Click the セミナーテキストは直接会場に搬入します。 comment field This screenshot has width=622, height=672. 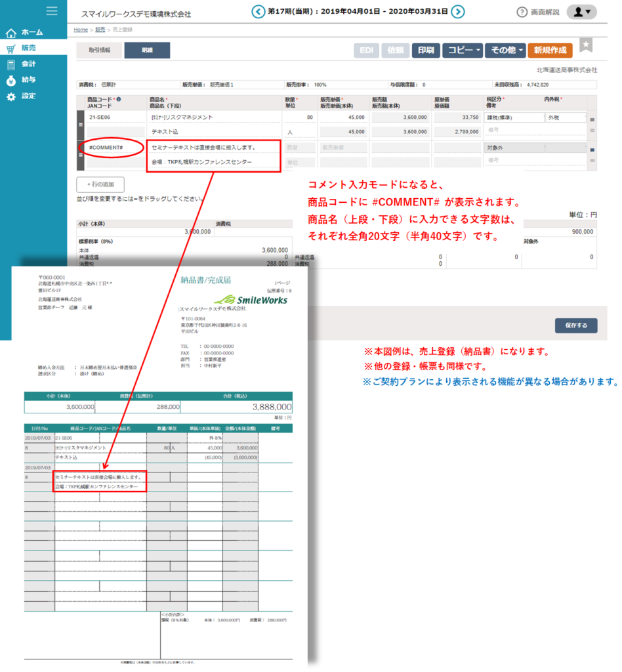pyautogui.click(x=214, y=148)
